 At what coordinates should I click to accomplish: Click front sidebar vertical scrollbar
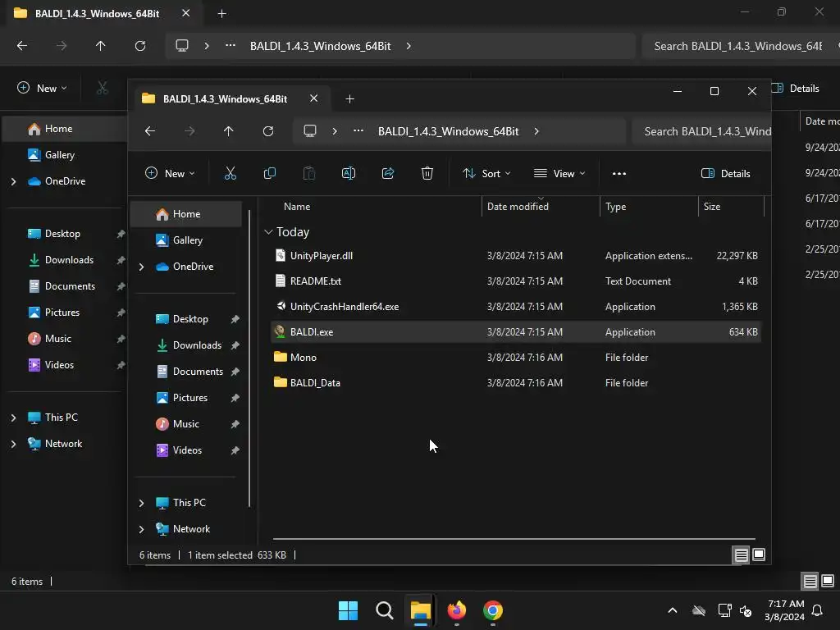pos(249,358)
